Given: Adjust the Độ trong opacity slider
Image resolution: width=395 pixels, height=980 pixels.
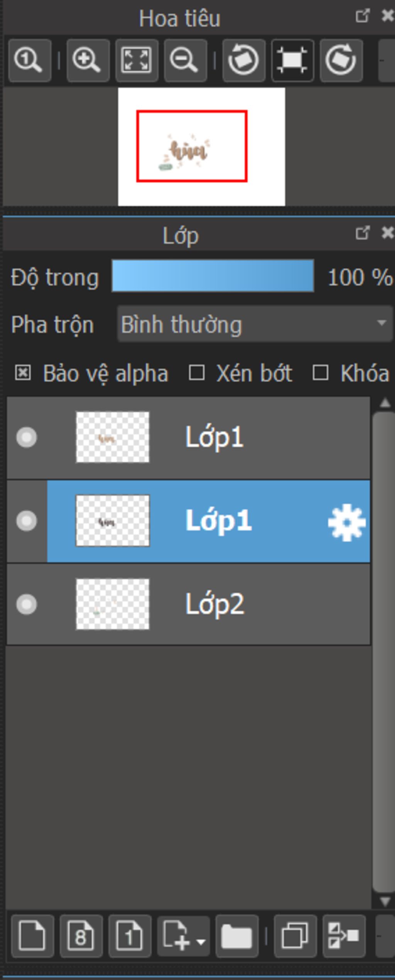Looking at the screenshot, I should pyautogui.click(x=213, y=276).
